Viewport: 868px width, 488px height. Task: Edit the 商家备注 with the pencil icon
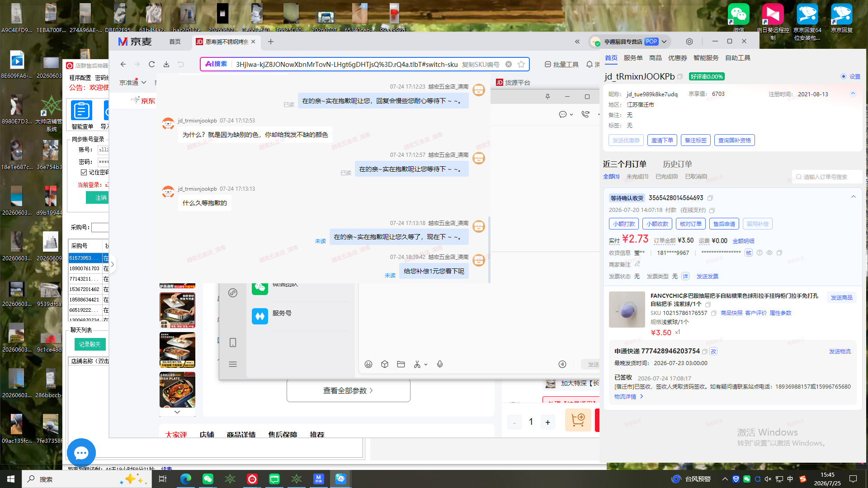coord(637,264)
